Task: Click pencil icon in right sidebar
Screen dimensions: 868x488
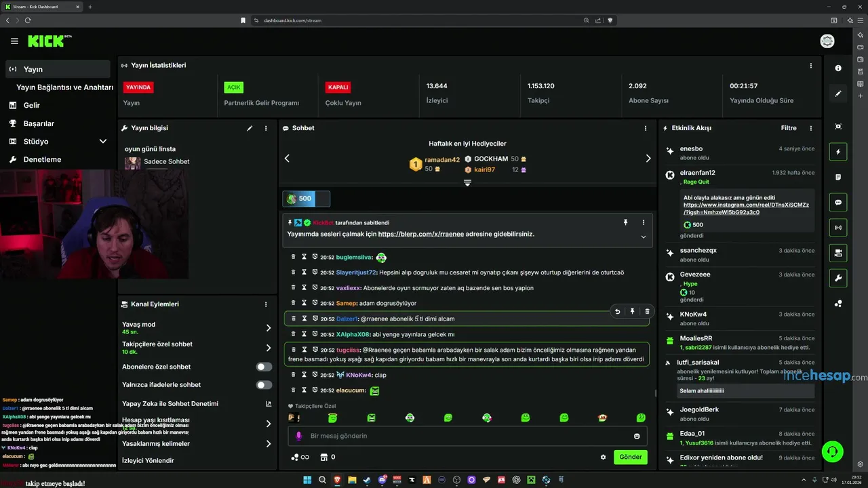Action: (838, 94)
